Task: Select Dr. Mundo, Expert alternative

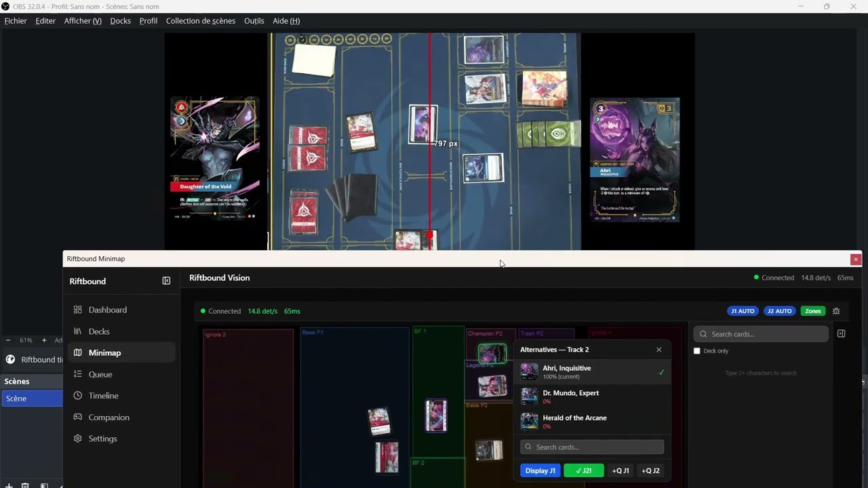Action: [x=592, y=396]
